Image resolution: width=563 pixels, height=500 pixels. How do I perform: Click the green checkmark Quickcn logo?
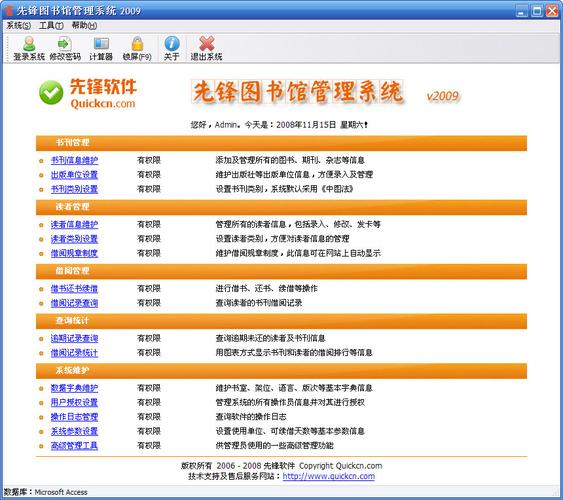(51, 92)
